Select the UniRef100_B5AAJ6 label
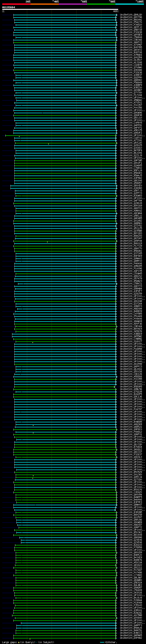 tap(131, 628)
